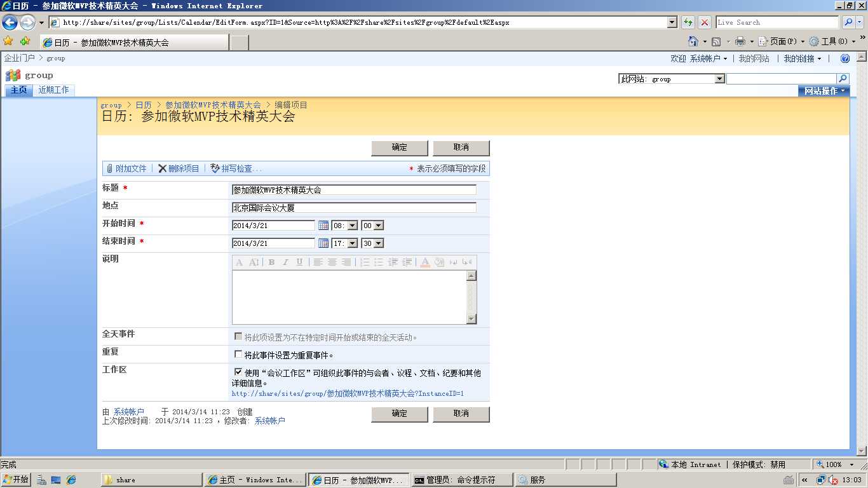Expand 欢迎 系统帐户 user menu
868x488 pixels.
pyautogui.click(x=699, y=58)
